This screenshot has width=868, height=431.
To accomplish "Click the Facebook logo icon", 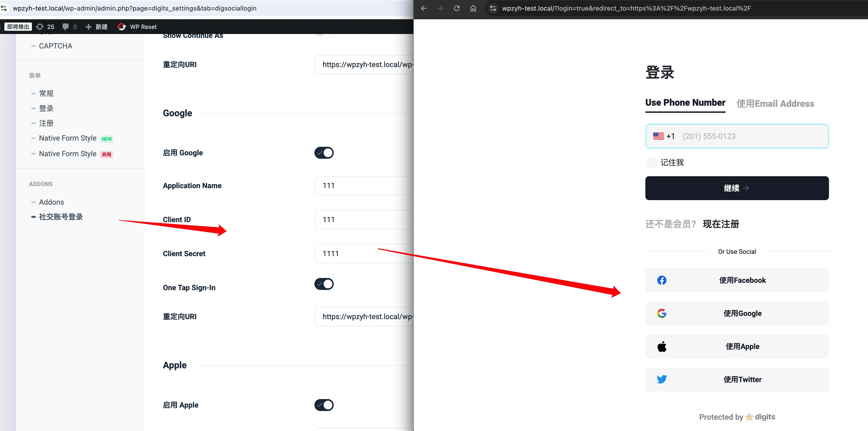I will point(662,280).
